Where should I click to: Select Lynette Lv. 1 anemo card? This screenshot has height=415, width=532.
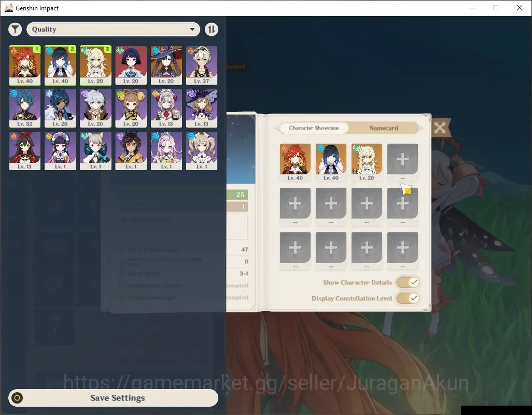tap(96, 150)
